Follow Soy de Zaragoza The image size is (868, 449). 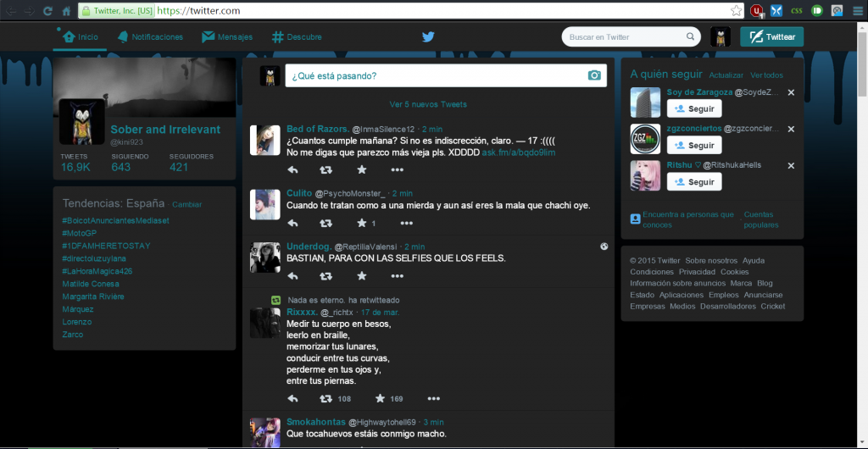[x=694, y=109]
